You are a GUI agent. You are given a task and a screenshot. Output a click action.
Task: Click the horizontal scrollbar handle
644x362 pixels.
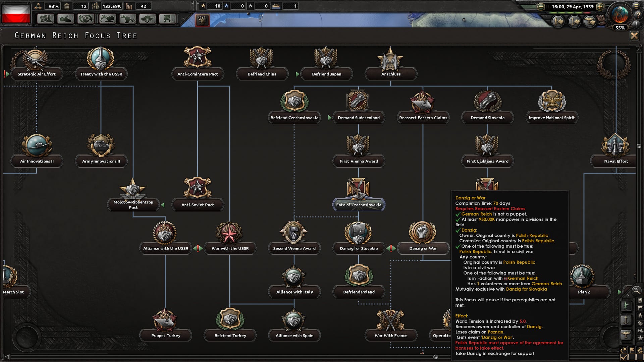tap(435, 357)
